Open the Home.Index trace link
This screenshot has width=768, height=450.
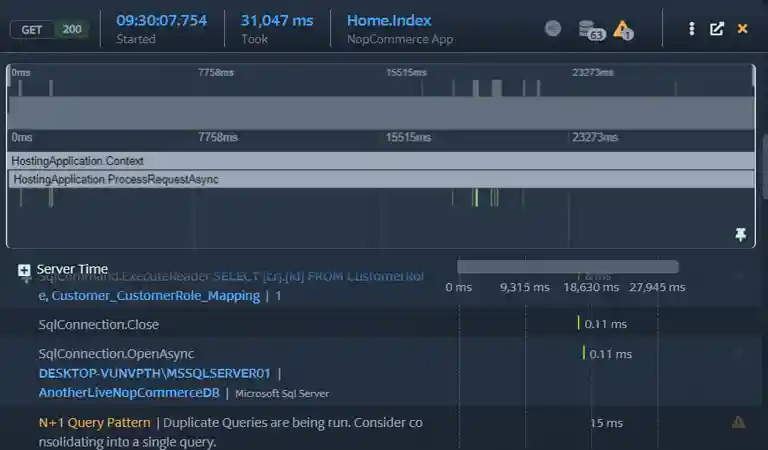pos(389,21)
